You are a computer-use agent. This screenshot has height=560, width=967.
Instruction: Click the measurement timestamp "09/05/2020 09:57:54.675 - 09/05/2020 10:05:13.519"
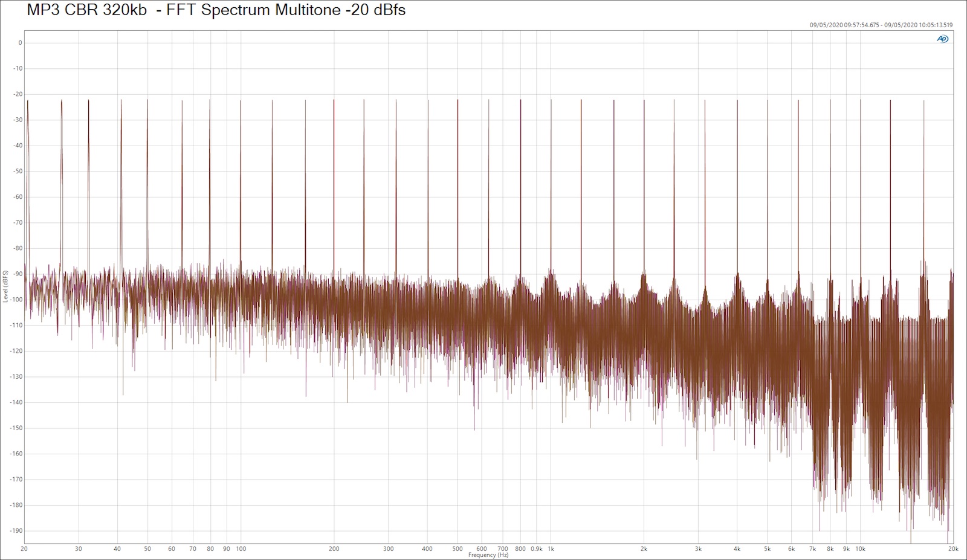coord(881,25)
